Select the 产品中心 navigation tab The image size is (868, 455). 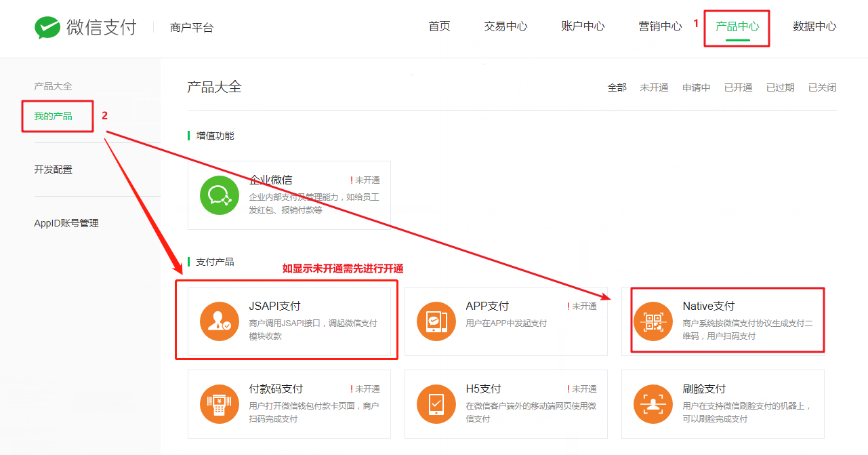point(737,26)
